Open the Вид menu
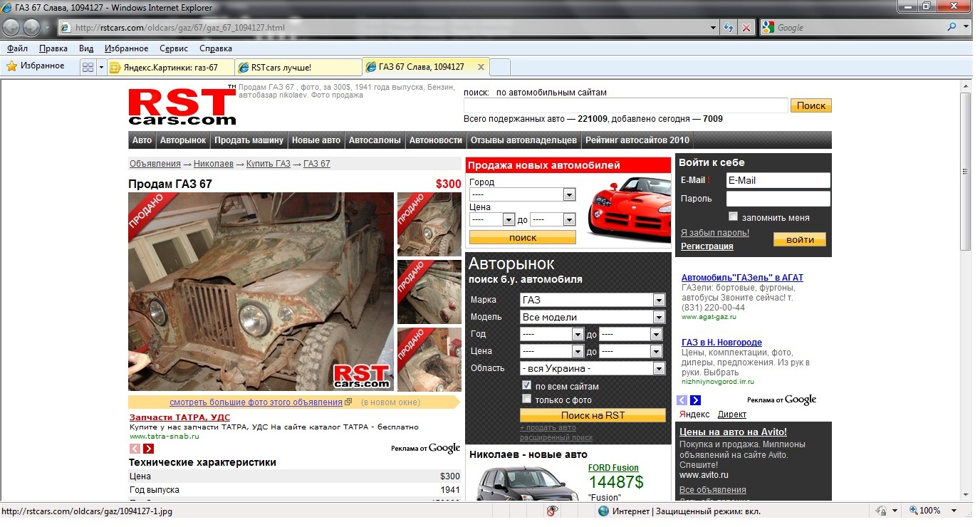 tap(86, 48)
